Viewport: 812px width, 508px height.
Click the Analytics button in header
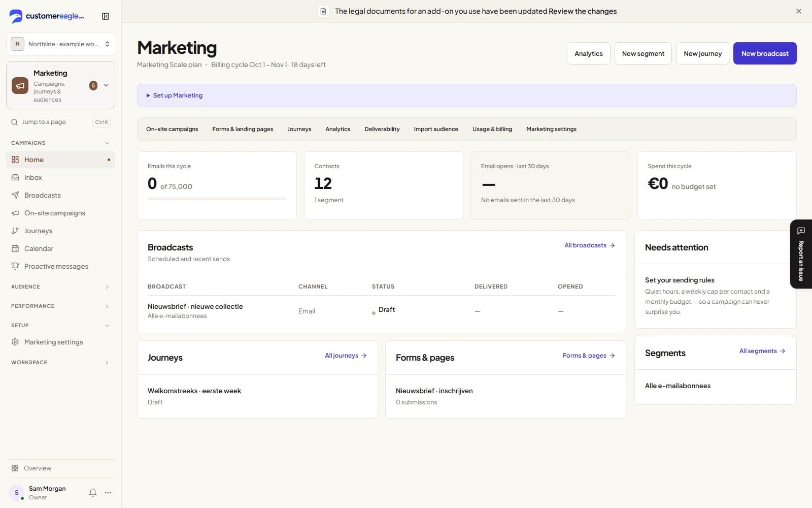coord(589,53)
